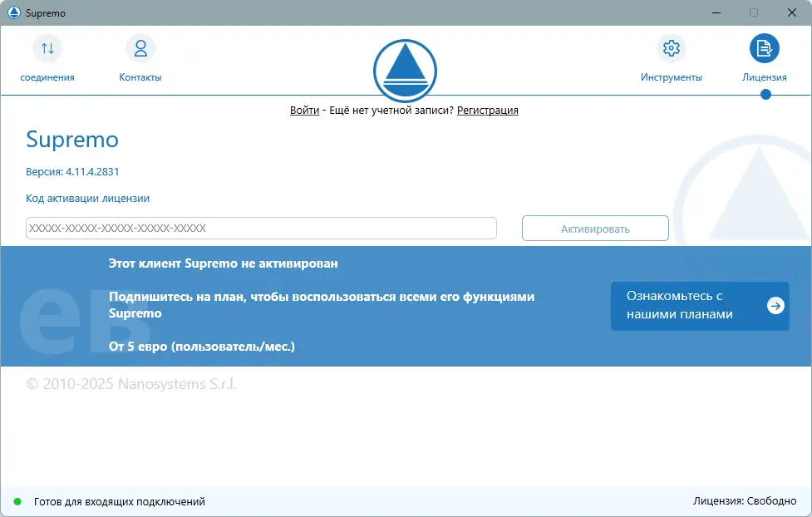Click the От 5 евро pricing text
The height and width of the screenshot is (517, 812).
coord(201,347)
